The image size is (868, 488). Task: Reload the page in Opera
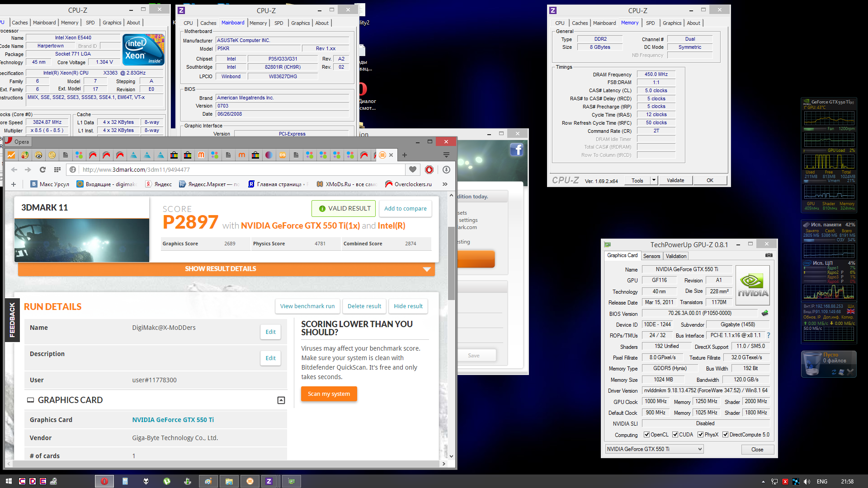tap(42, 169)
